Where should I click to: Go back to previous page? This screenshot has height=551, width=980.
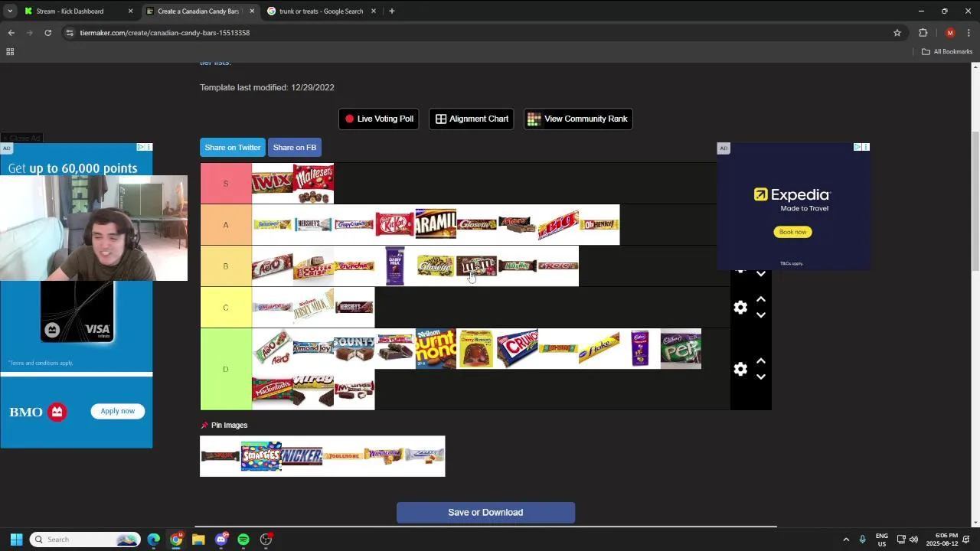pyautogui.click(x=11, y=33)
